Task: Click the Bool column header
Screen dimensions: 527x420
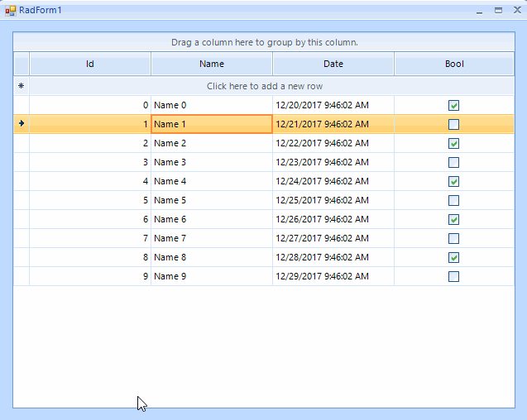Action: click(x=454, y=64)
